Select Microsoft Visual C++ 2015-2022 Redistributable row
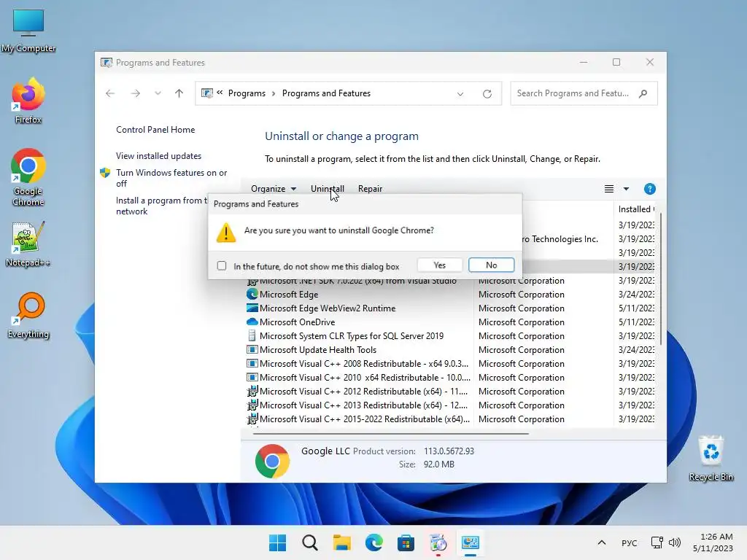Viewport: 747px width, 560px height. [365, 419]
